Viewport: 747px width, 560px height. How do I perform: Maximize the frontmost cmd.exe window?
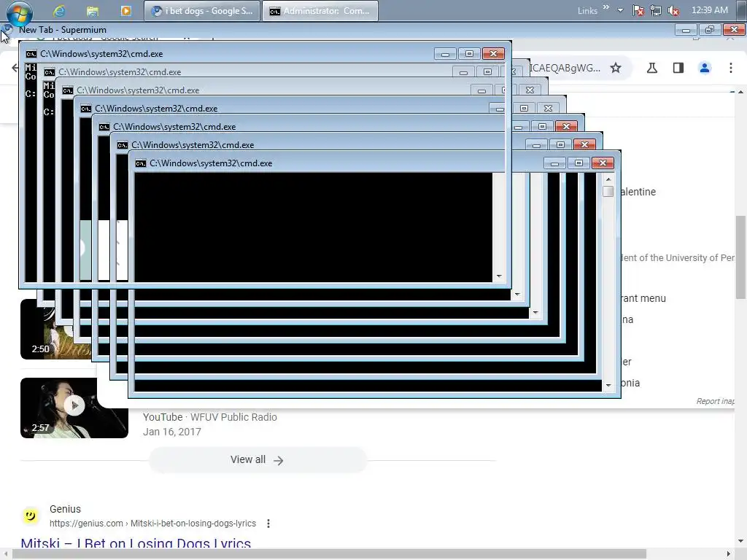(578, 163)
